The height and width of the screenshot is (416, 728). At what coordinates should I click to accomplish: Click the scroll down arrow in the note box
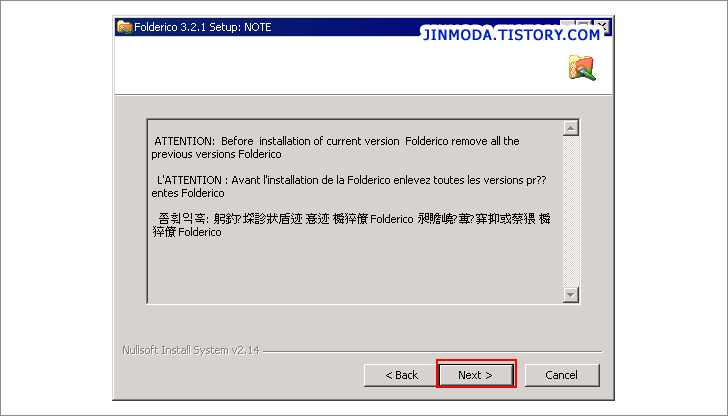tap(571, 294)
